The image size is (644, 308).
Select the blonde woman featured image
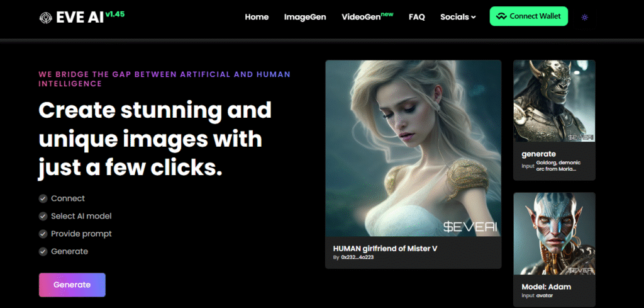tap(413, 148)
